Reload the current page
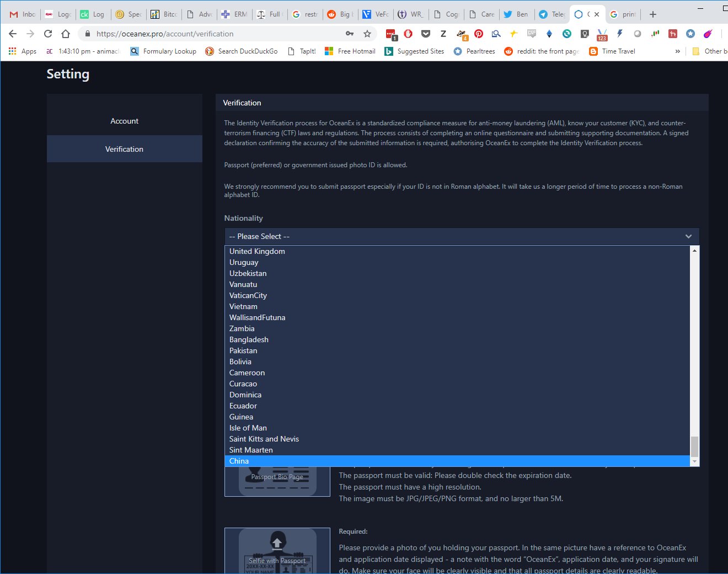The height and width of the screenshot is (574, 728). click(48, 34)
